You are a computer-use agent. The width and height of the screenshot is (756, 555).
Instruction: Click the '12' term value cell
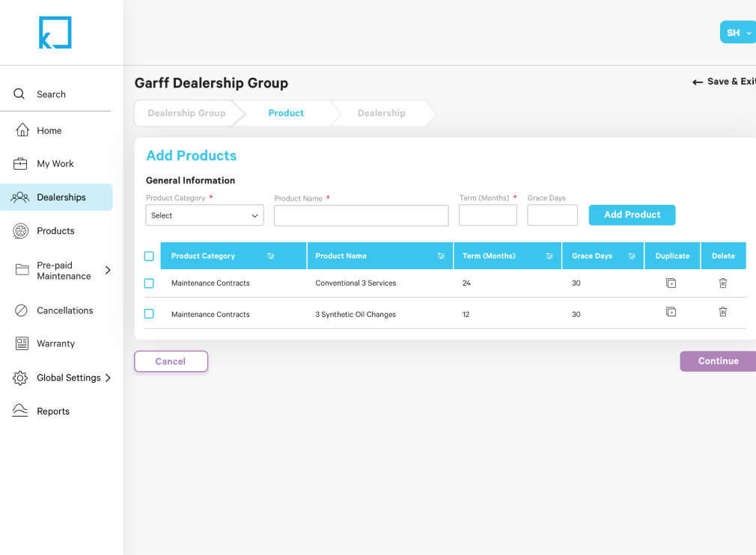pos(466,314)
